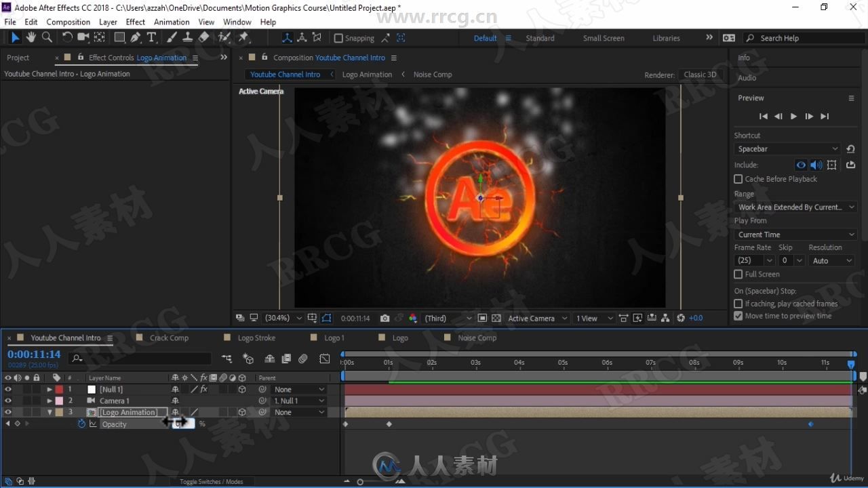Hide the Null 1 layer eye
This screenshot has width=868, height=488.
(x=8, y=389)
